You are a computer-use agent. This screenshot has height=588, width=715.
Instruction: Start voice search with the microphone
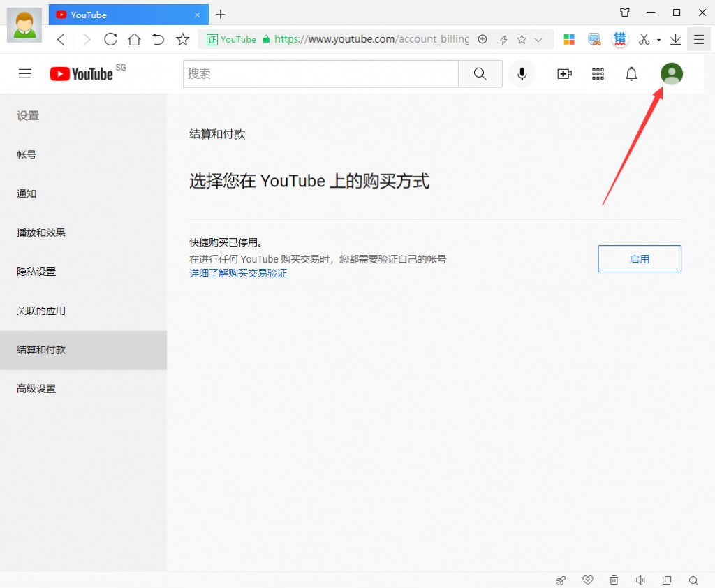[522, 74]
